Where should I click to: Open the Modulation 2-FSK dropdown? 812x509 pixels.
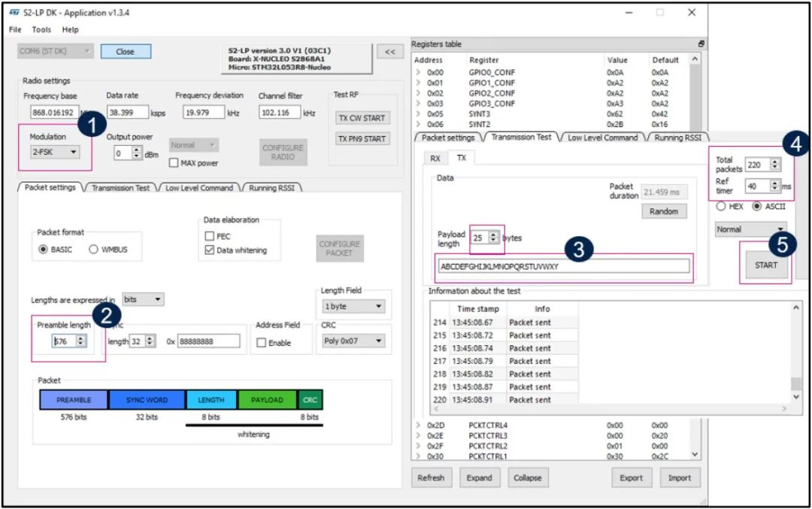55,152
